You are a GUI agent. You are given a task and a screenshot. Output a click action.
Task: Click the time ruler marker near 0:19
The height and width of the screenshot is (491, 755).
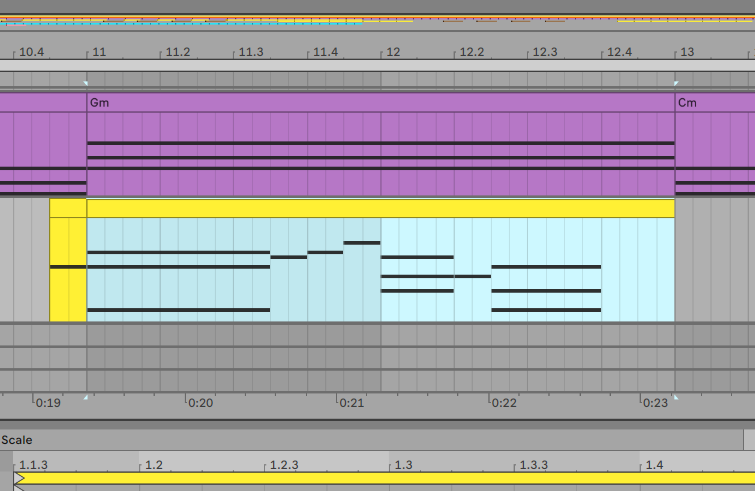87,398
